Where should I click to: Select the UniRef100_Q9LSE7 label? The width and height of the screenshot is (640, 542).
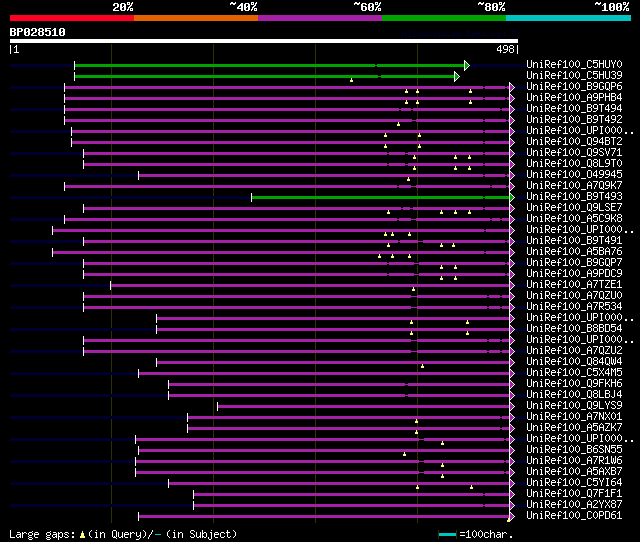click(x=574, y=208)
